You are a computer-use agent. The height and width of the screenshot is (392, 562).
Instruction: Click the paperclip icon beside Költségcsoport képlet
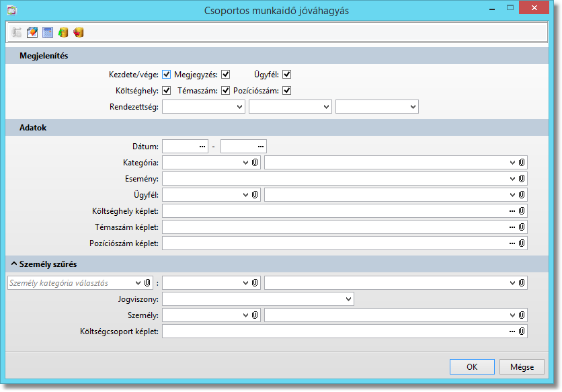522,331
